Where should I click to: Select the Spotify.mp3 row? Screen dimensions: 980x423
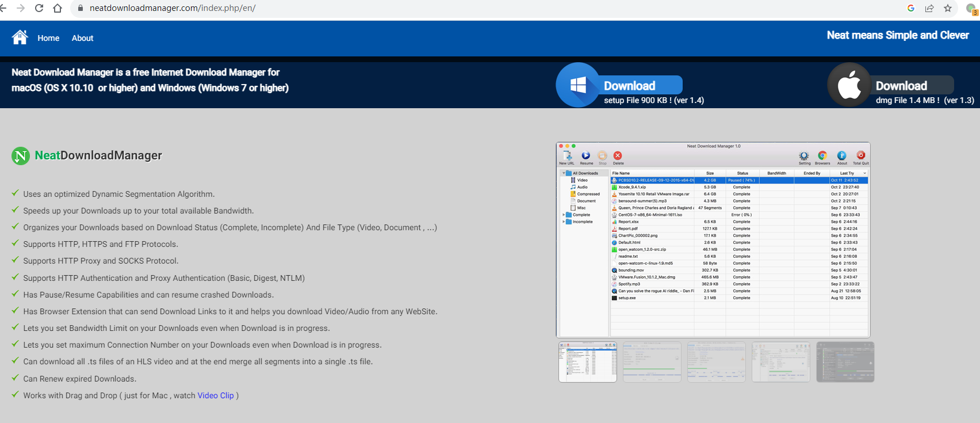(739, 284)
